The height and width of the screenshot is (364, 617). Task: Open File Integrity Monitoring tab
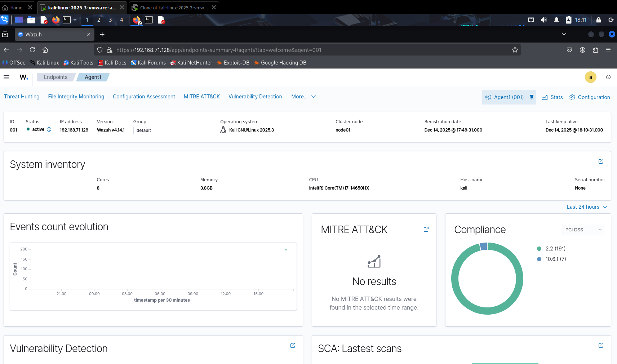(76, 97)
